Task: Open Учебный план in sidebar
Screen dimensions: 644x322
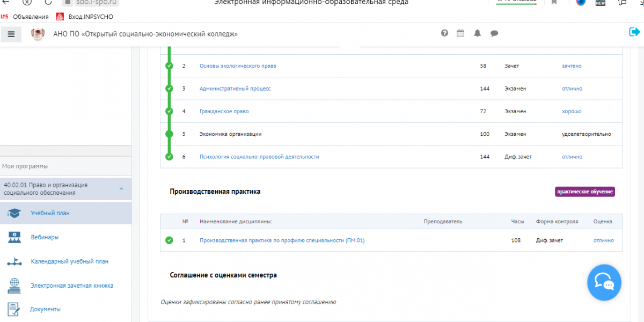Action: [50, 213]
